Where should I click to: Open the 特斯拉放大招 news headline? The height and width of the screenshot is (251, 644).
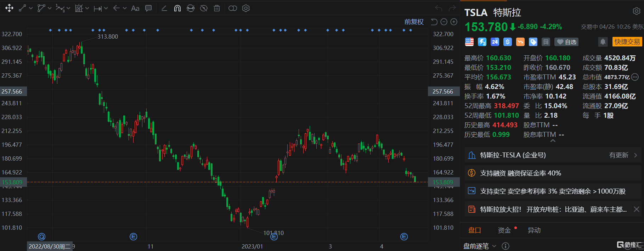[x=553, y=209]
